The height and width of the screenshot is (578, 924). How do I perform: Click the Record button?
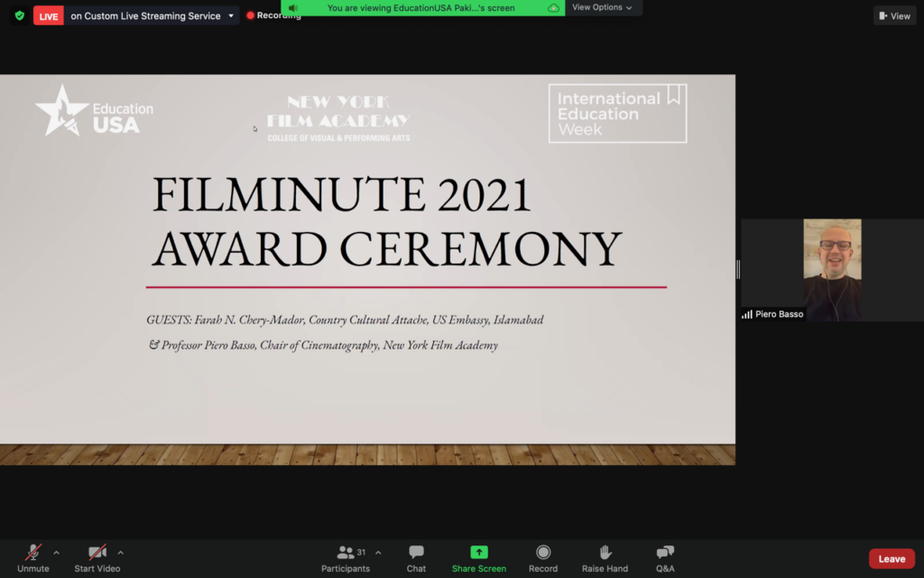click(x=542, y=558)
